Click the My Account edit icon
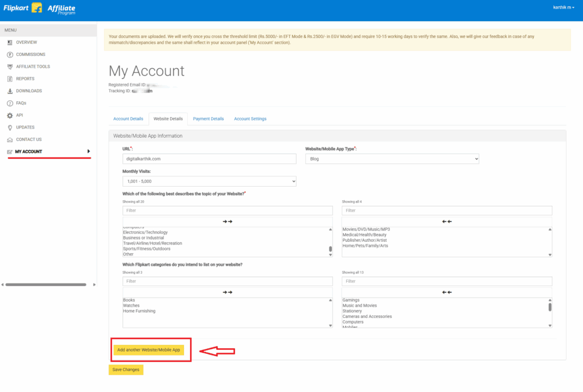Screen dimensions: 583x392 pyautogui.click(x=10, y=151)
